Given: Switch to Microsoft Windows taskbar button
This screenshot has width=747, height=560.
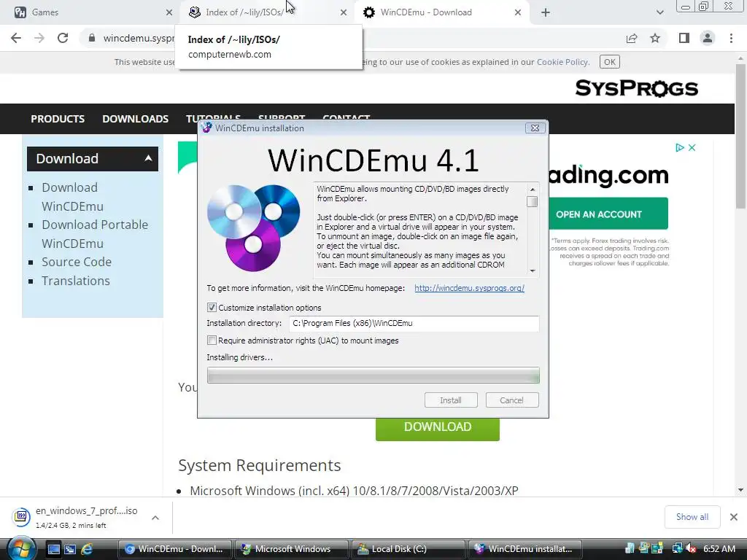Looking at the screenshot, I should pos(292,549).
